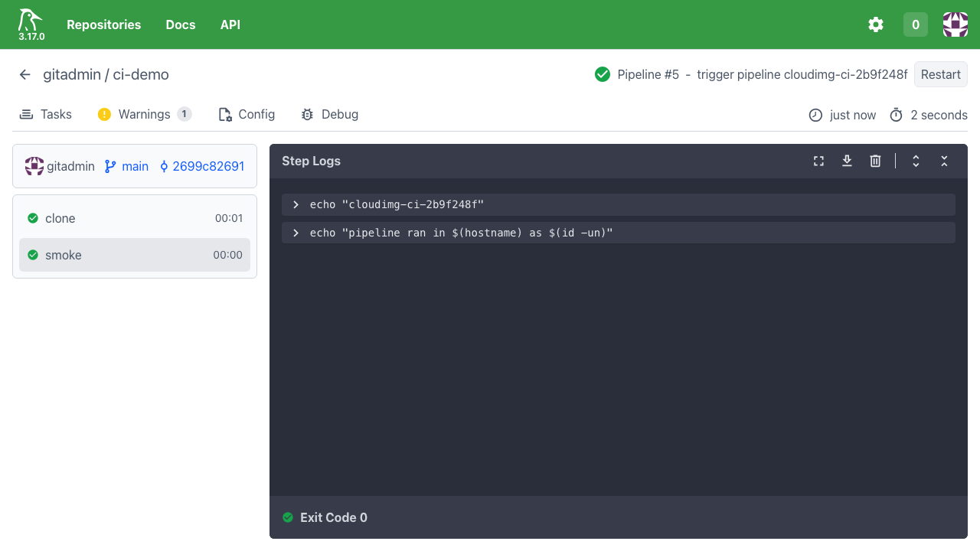Click the 00:01 duration of the clone step
The width and height of the screenshot is (980, 551).
229,218
